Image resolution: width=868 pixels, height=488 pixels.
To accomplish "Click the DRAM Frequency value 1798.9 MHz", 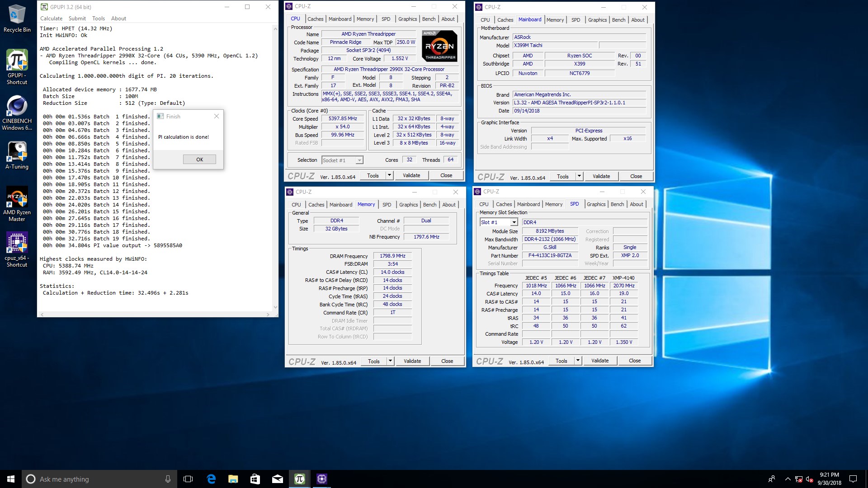I will (x=392, y=256).
